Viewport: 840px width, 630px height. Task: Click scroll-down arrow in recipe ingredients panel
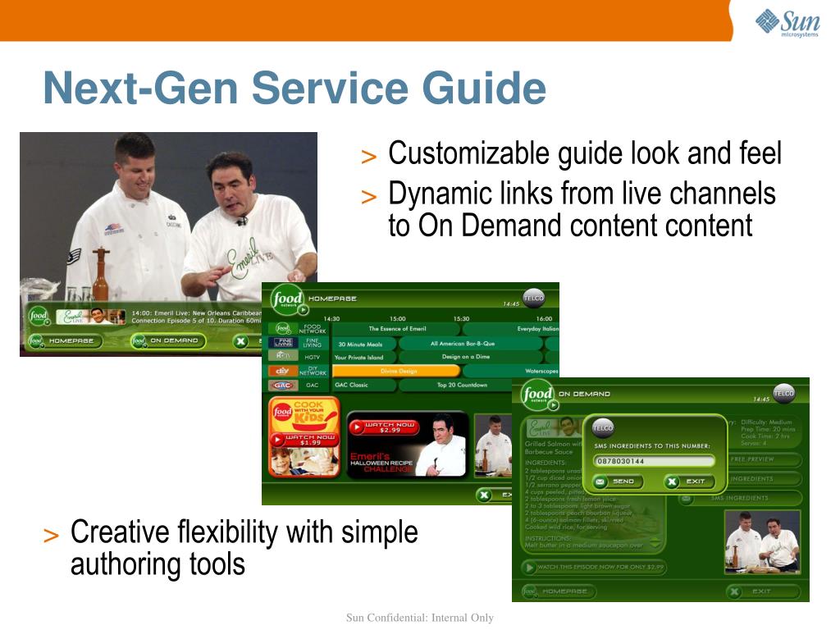[655, 545]
